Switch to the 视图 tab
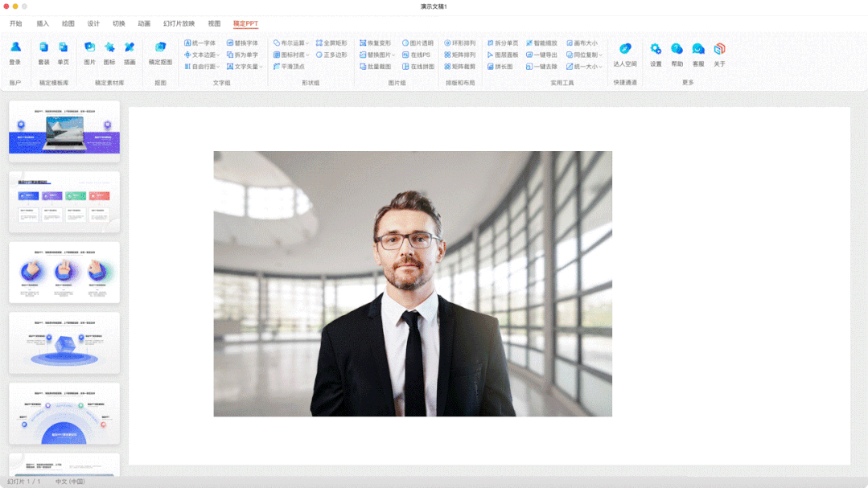This screenshot has height=488, width=868. click(x=214, y=24)
